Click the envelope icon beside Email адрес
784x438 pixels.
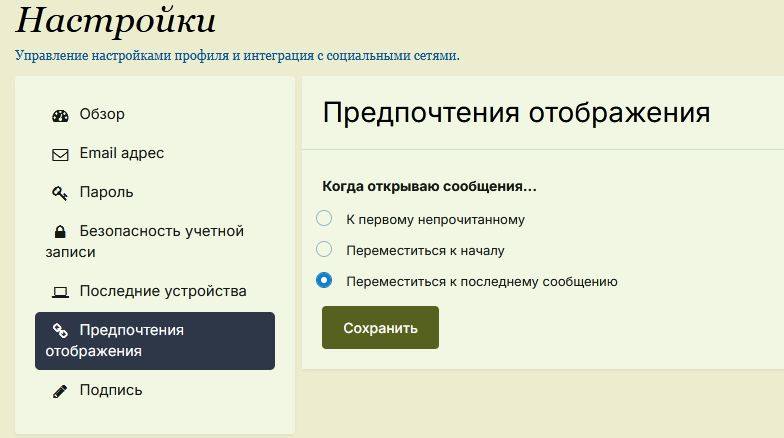(60, 154)
